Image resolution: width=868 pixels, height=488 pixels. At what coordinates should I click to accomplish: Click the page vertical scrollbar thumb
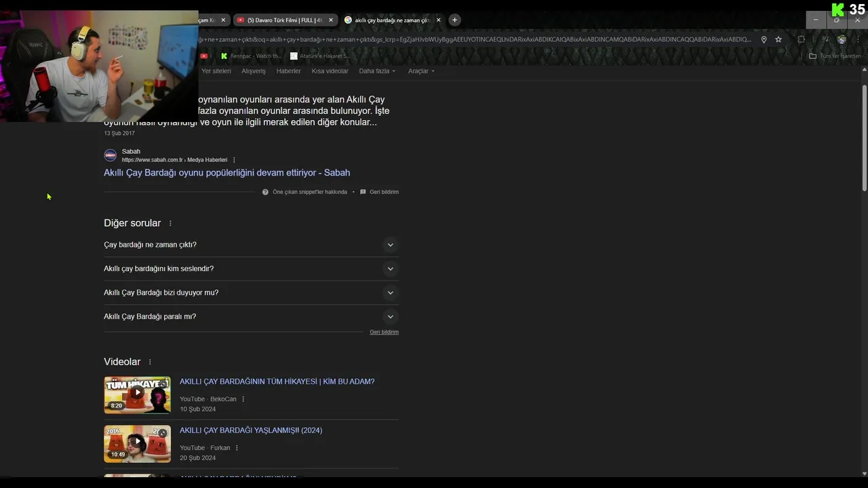coord(864,138)
